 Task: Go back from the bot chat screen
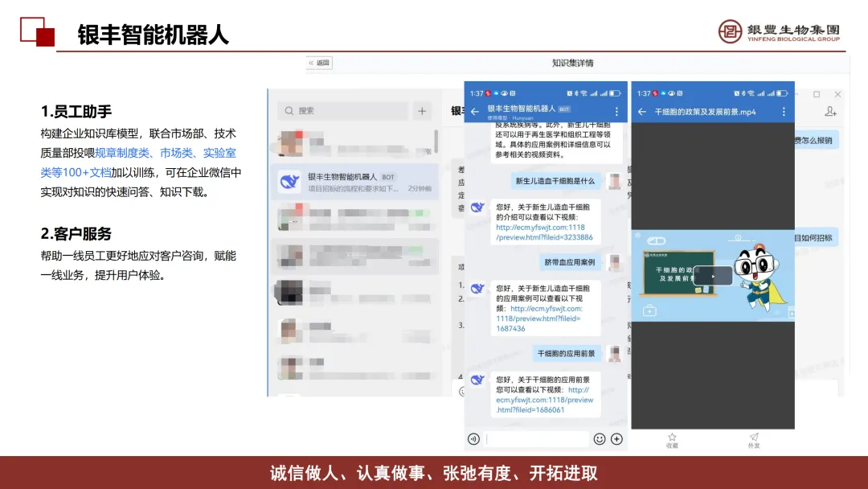click(475, 111)
